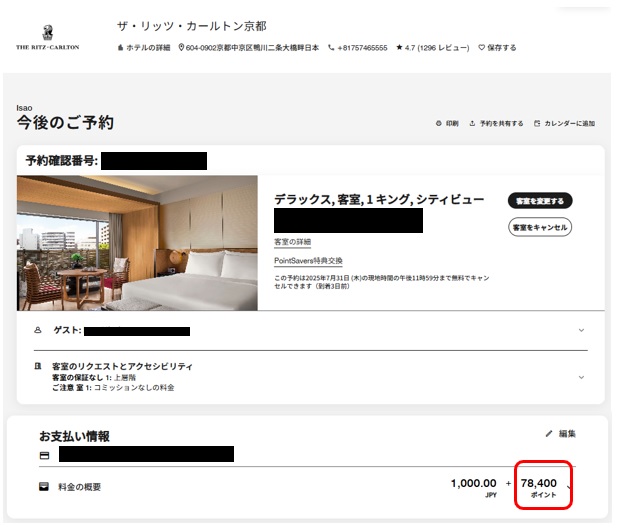Click room title デラックス, 客室, 1 キング, シティビュー
Viewport: 617px width, 529px height.
tap(379, 200)
